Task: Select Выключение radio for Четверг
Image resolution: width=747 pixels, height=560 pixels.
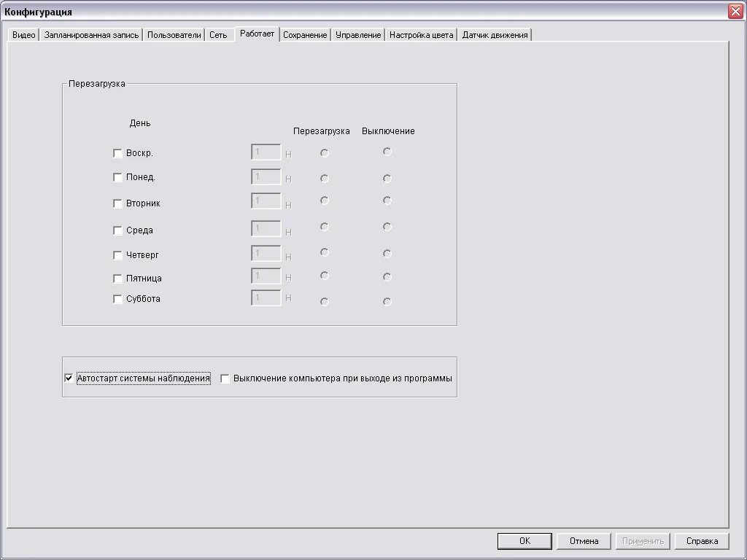Action: tap(387, 253)
